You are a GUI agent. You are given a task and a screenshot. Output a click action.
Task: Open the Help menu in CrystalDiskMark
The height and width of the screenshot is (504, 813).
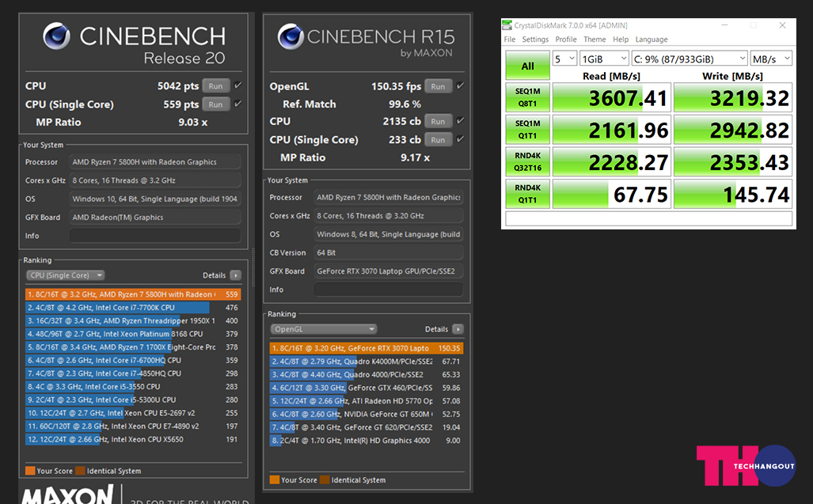621,40
